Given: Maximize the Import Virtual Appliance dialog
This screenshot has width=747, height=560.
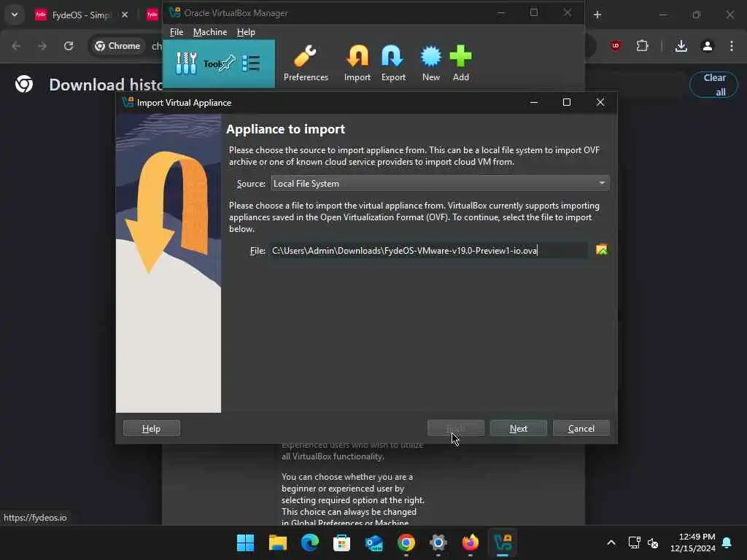Looking at the screenshot, I should pyautogui.click(x=566, y=102).
